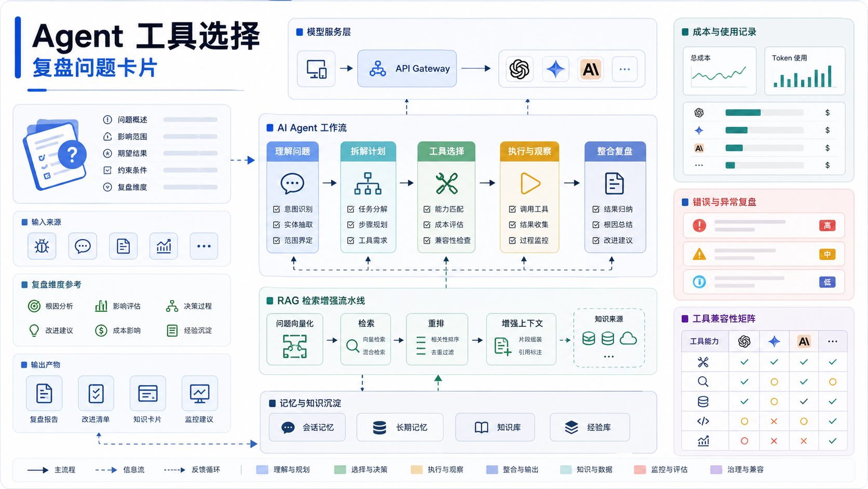Screen dimensions: 868x489
Task: Click the 问题向量化 scan icon
Action: 295,346
